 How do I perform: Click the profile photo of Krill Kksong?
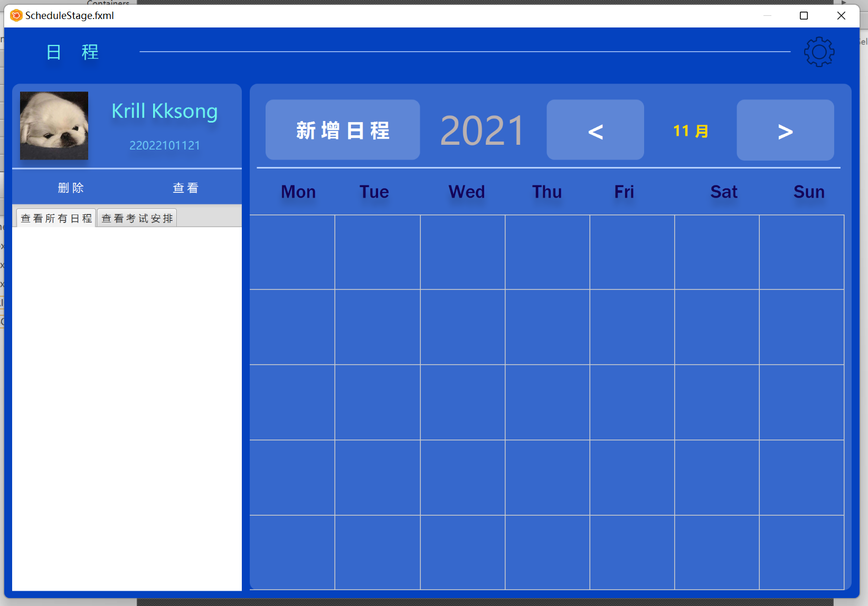[x=54, y=125]
